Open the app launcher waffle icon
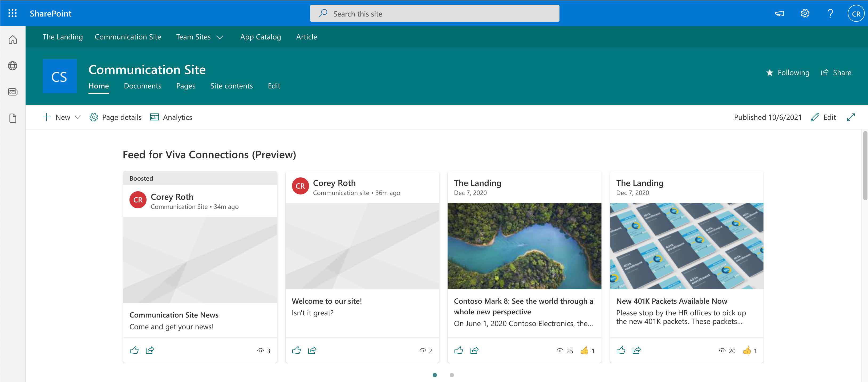Image resolution: width=868 pixels, height=382 pixels. 13,14
